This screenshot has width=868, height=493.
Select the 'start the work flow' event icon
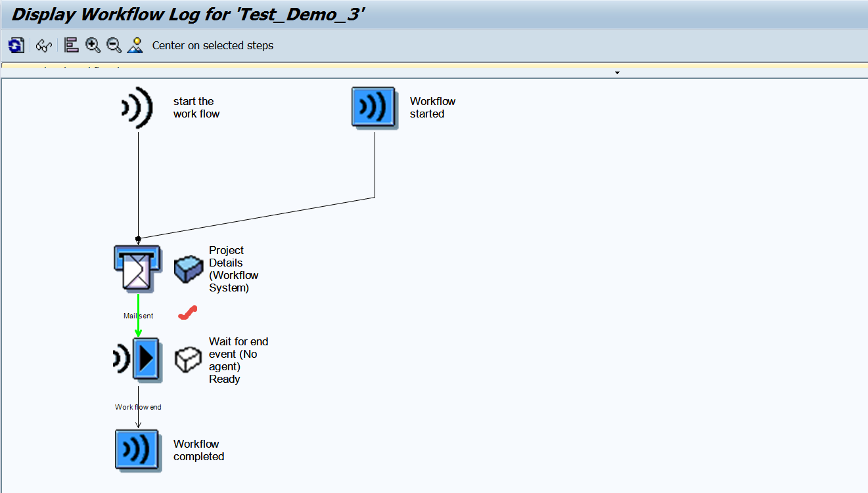(x=137, y=108)
